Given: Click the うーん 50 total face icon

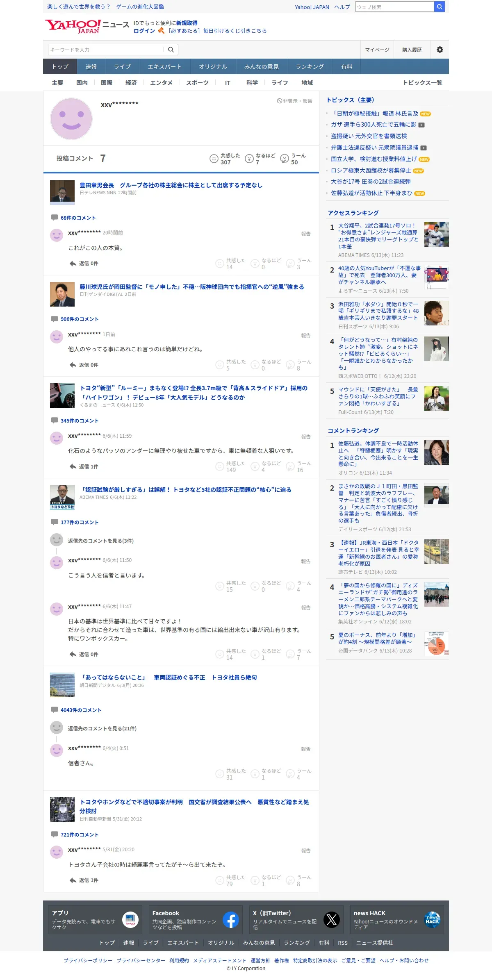Looking at the screenshot, I should pyautogui.click(x=285, y=159).
